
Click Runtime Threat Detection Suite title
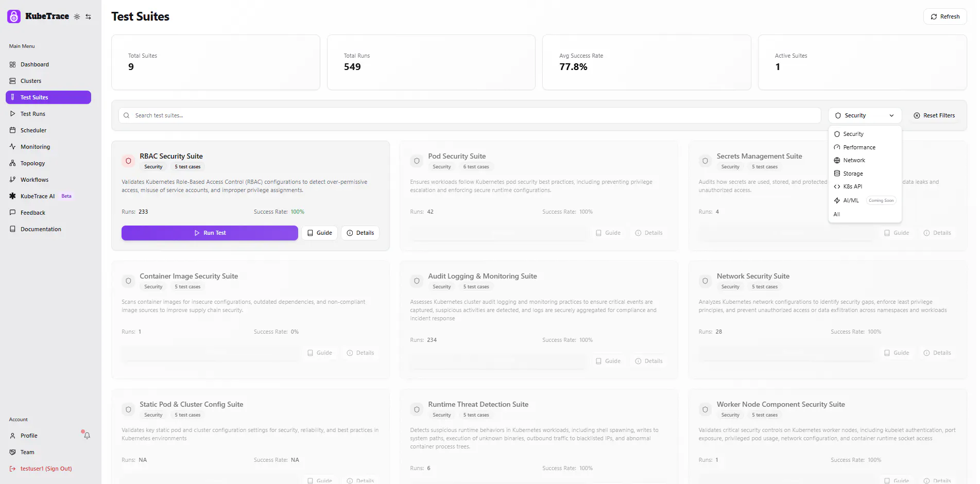(478, 404)
